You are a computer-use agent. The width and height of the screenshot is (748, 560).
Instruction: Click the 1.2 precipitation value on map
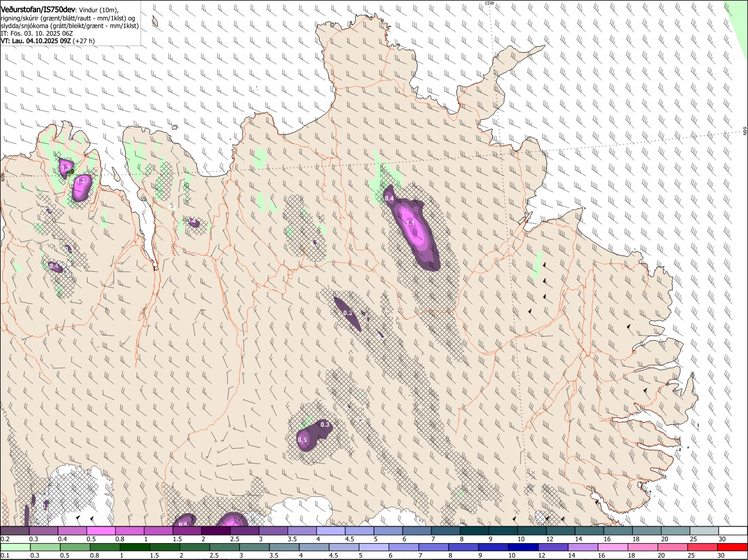click(81, 181)
